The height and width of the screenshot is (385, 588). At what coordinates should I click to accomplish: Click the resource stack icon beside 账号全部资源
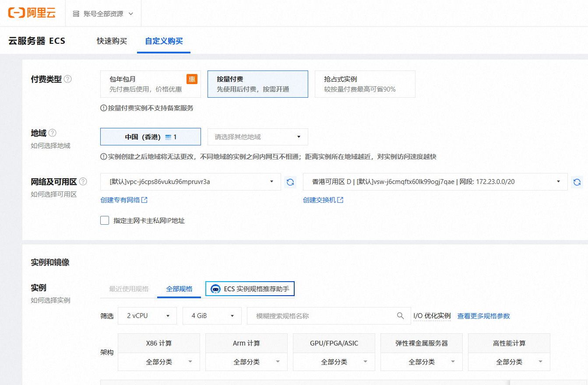click(x=76, y=13)
